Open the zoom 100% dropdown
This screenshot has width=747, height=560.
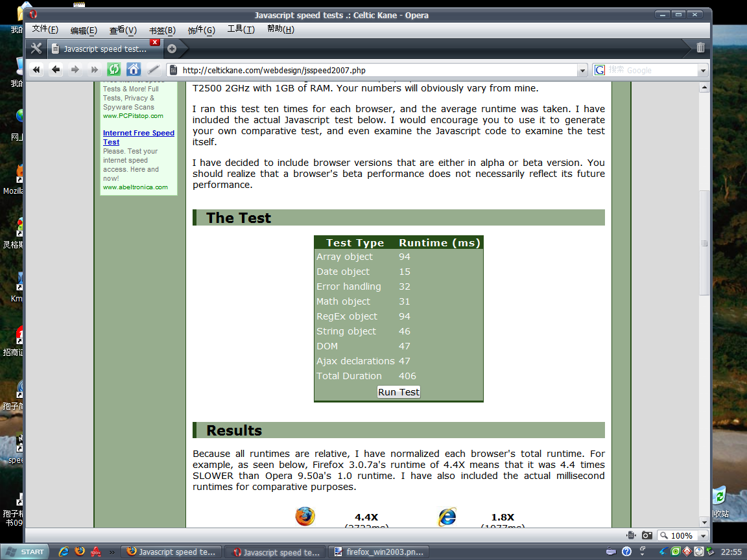[x=703, y=536]
